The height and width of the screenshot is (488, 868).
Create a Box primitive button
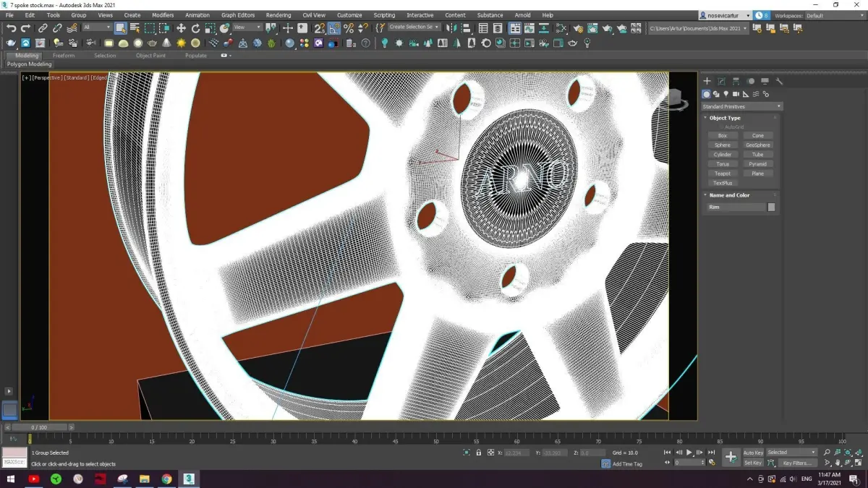pyautogui.click(x=723, y=135)
